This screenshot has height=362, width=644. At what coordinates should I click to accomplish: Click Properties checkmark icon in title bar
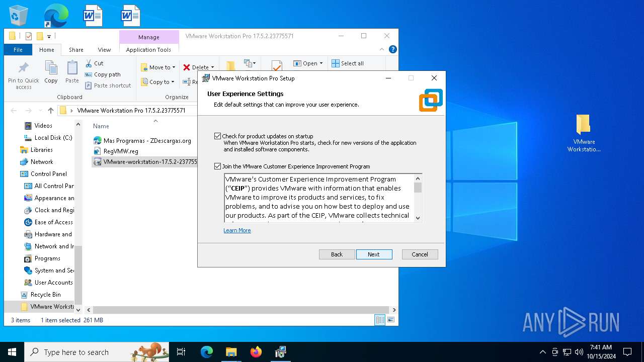click(x=29, y=36)
